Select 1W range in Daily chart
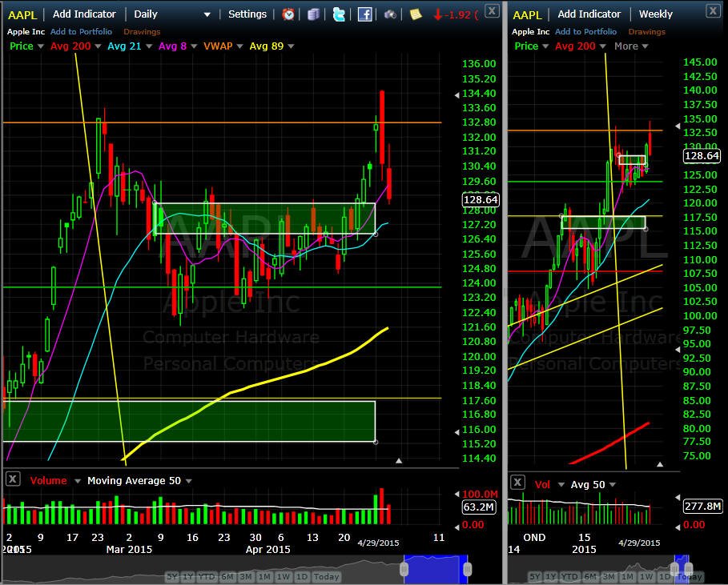 283,577
